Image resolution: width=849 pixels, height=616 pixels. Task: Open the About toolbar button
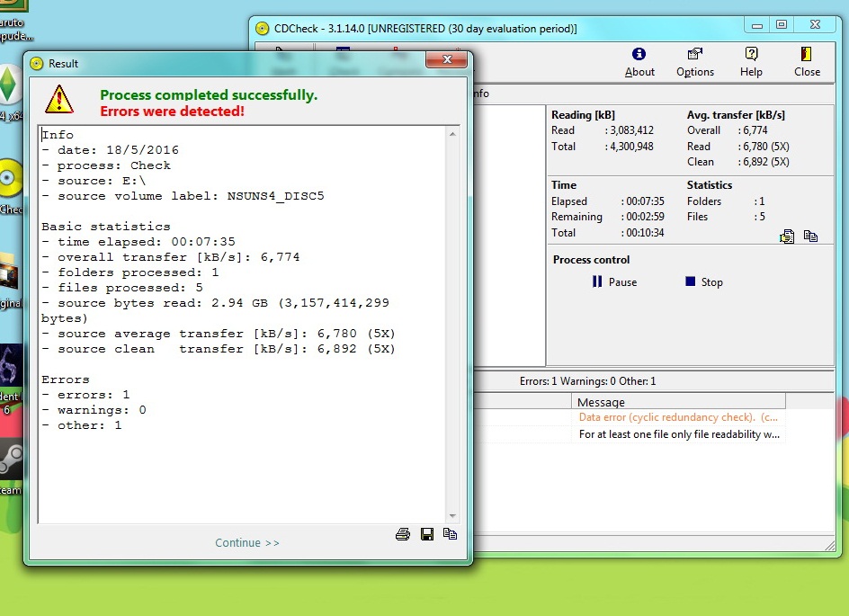[x=639, y=62]
